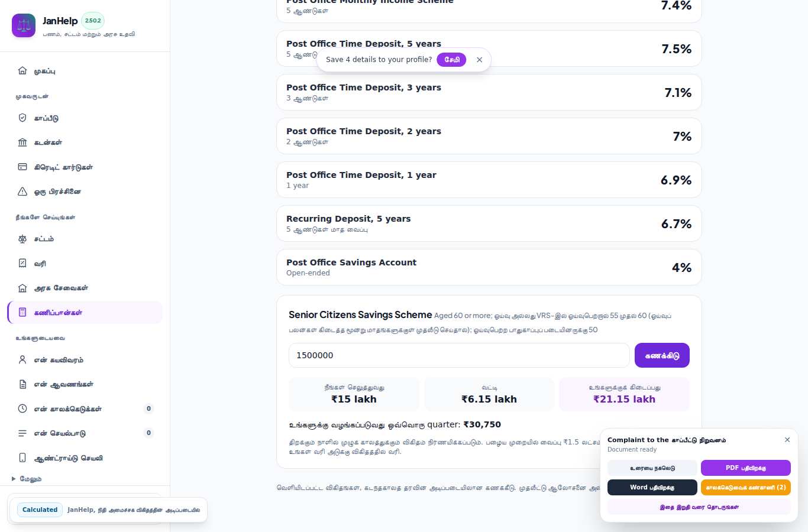
Task: Click the கடன்கள் bank icon
Action: pyautogui.click(x=22, y=142)
